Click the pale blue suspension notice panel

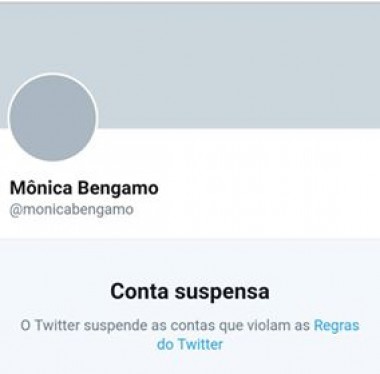(x=190, y=306)
